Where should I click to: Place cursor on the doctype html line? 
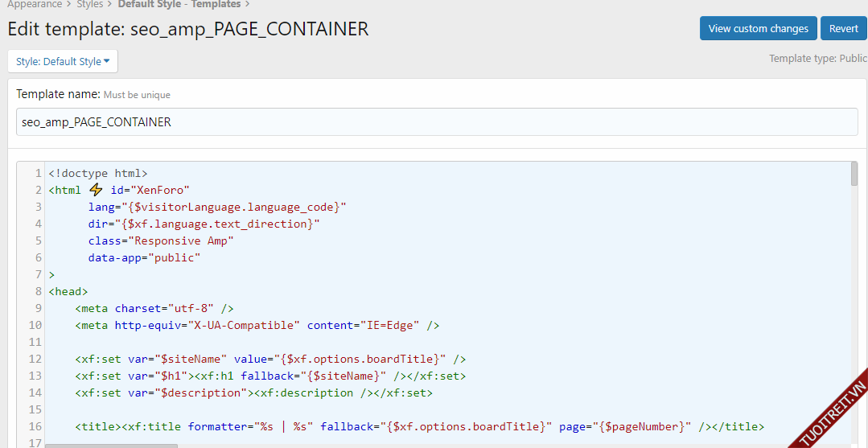[x=98, y=173]
